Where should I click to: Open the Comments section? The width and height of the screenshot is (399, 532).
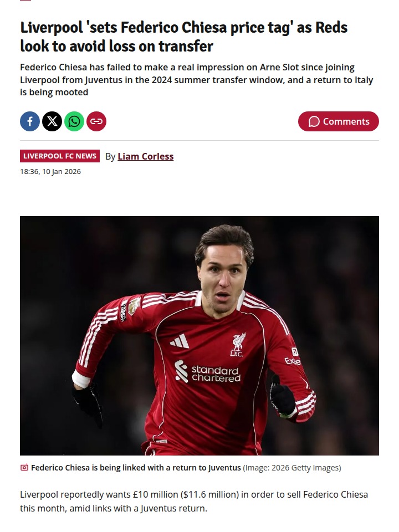coord(339,121)
